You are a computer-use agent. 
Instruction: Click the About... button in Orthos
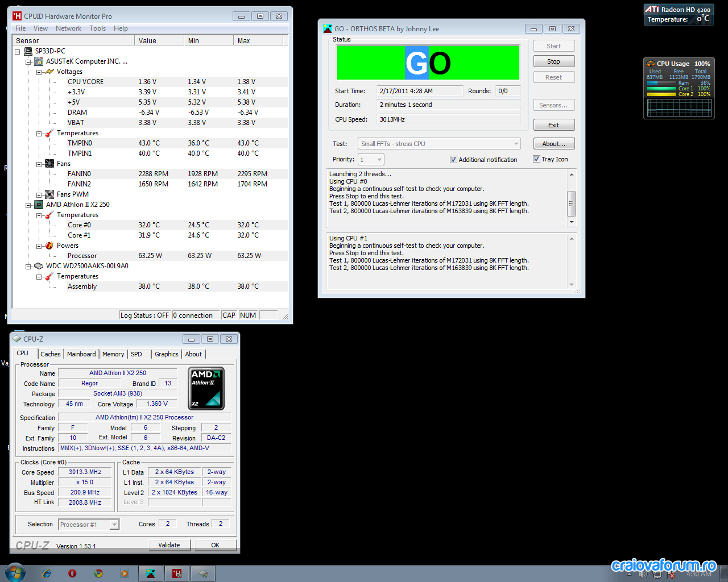point(554,144)
